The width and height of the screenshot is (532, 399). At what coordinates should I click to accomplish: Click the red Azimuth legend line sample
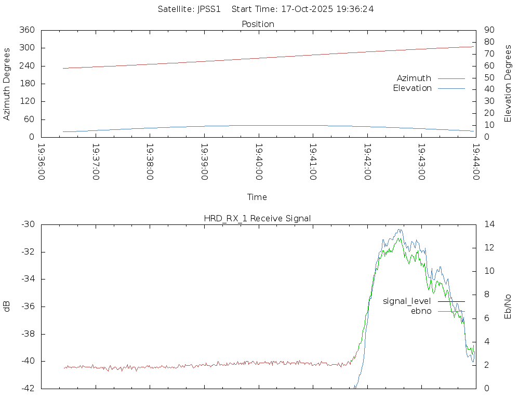point(451,78)
